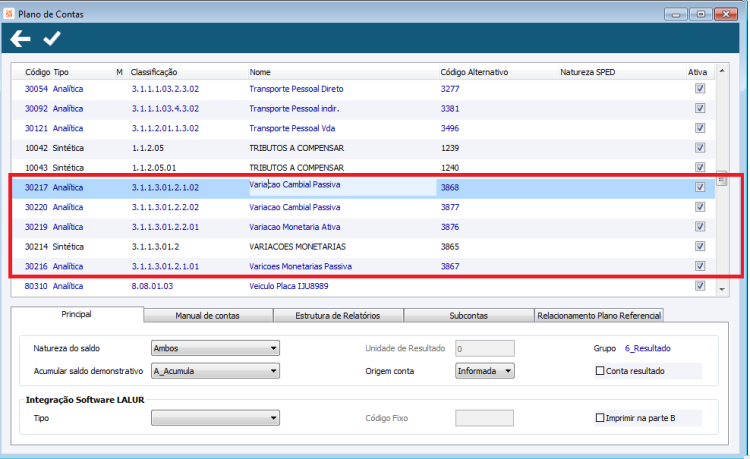Select Variacao Cambial Passiva row 30220

pyautogui.click(x=363, y=207)
